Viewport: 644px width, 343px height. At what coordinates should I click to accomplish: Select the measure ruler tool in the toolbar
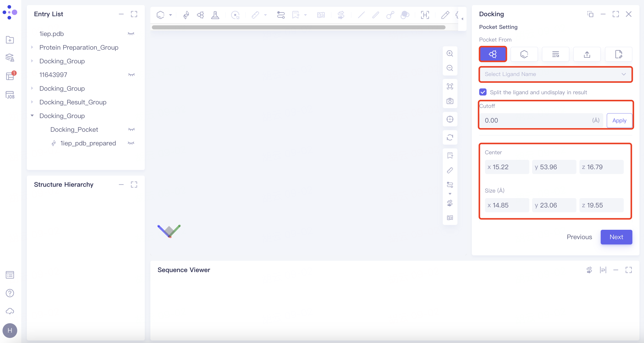(256, 15)
